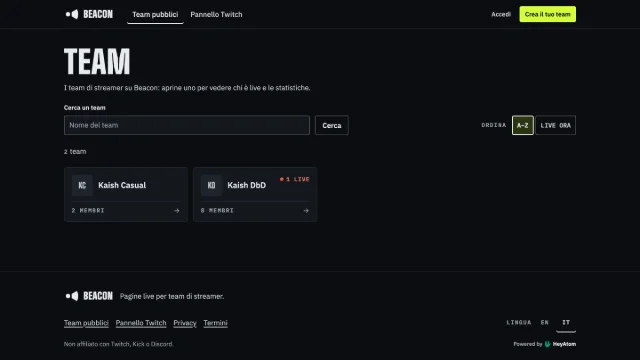640x360 pixels.
Task: Click the HeyAtom logo icon
Action: (547, 344)
